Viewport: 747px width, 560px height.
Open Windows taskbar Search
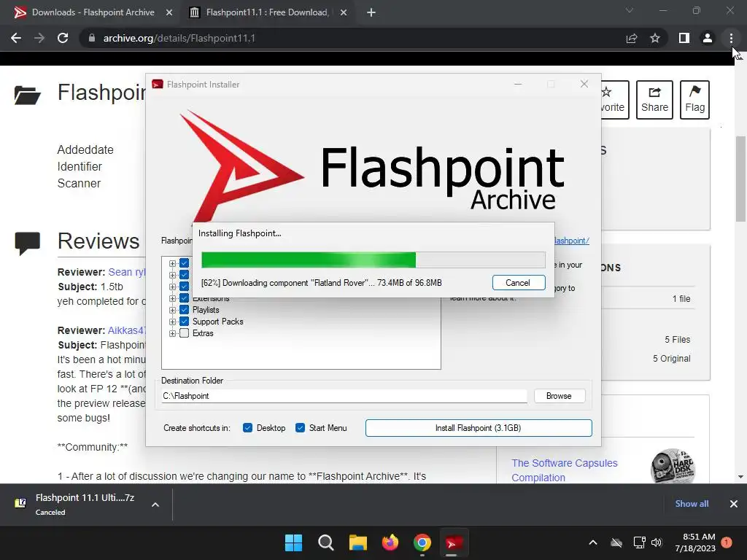tap(326, 542)
